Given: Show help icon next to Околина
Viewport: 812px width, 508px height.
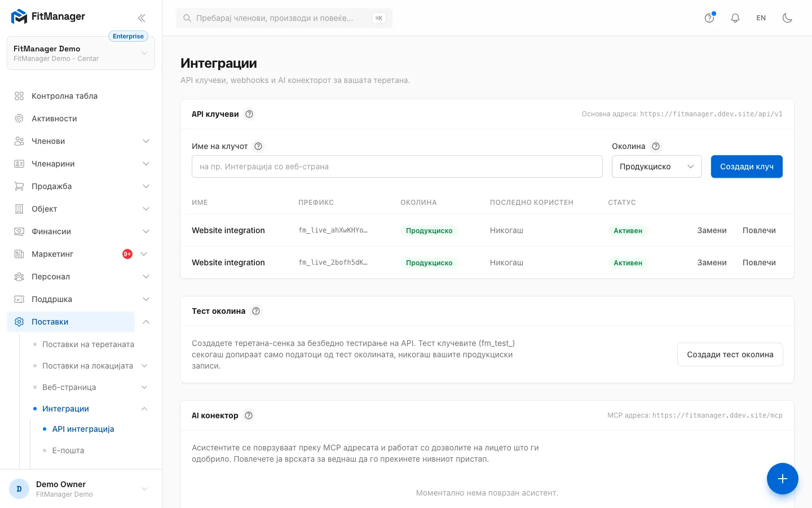Looking at the screenshot, I should [x=656, y=146].
